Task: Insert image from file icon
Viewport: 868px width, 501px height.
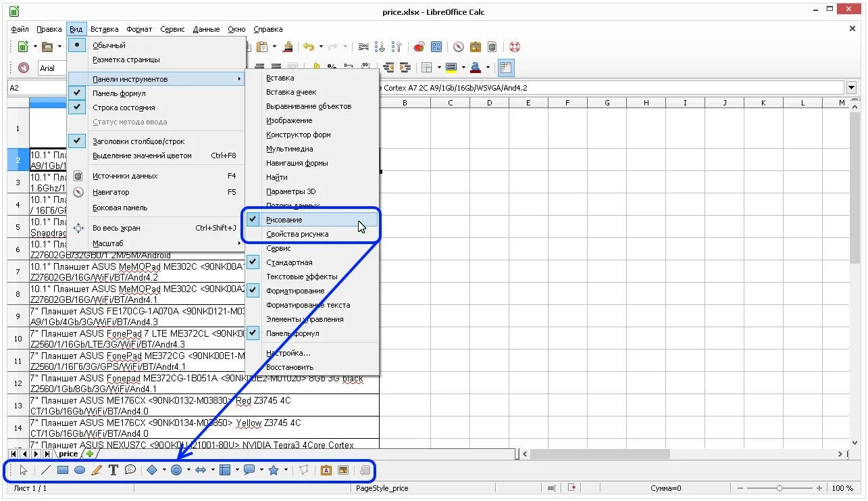Action: tap(343, 470)
